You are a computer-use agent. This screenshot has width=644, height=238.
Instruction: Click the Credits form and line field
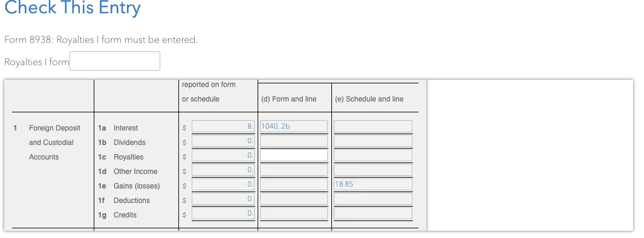(x=294, y=213)
